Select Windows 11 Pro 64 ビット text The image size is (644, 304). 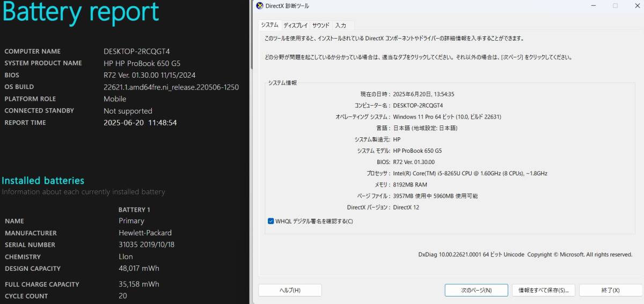447,116
